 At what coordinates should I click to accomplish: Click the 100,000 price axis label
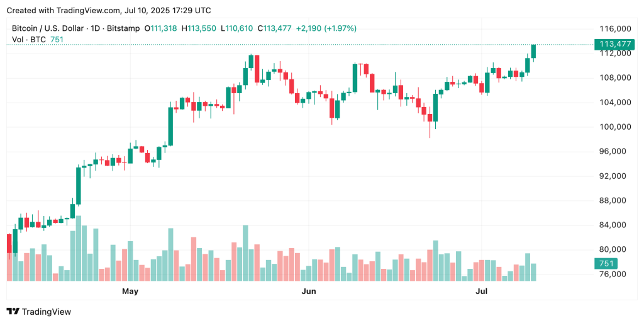[x=613, y=127]
